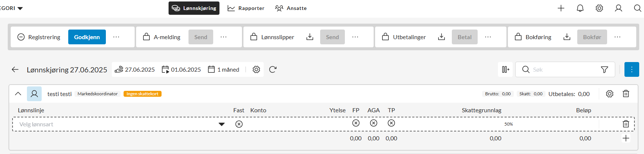Image resolution: width=644 pixels, height=154 pixels.
Task: Open employee settings gear for testi testi
Action: tap(610, 94)
